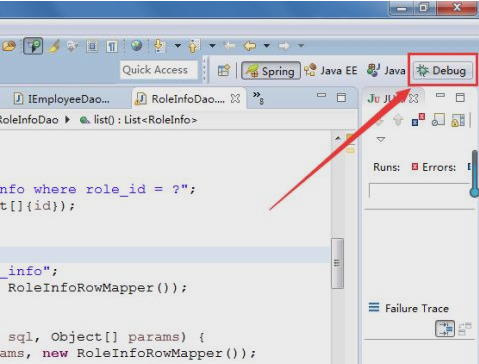Screen dimensions: 479x364
Task: Jump to previous annotation arrow icon
Action: [194, 46]
